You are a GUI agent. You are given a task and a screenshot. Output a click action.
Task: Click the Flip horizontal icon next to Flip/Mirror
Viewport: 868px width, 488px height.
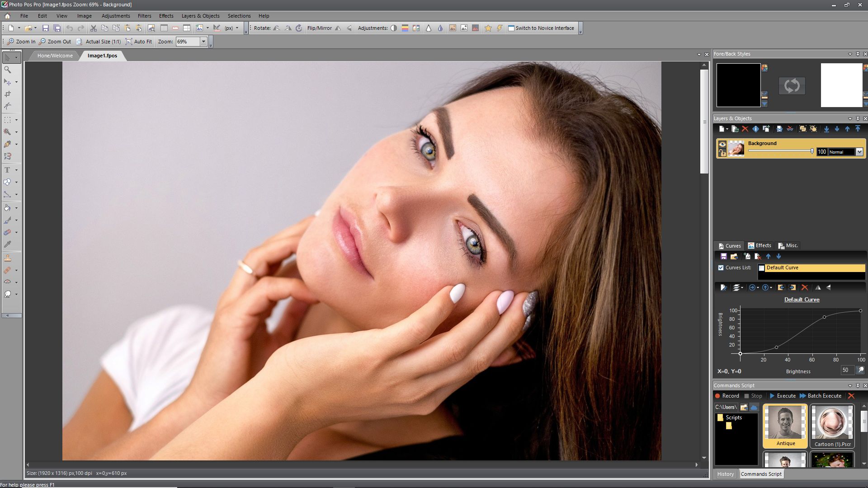[338, 28]
